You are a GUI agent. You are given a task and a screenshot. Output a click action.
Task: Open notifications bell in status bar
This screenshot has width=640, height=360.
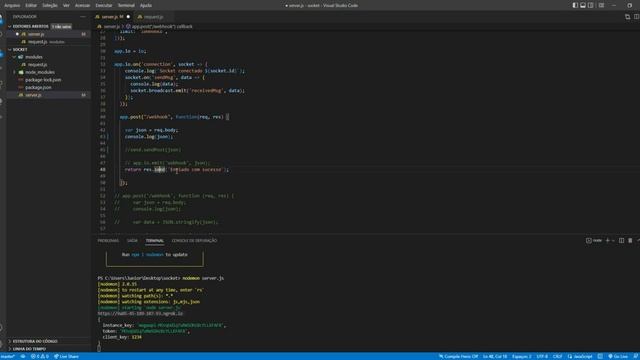point(636,356)
